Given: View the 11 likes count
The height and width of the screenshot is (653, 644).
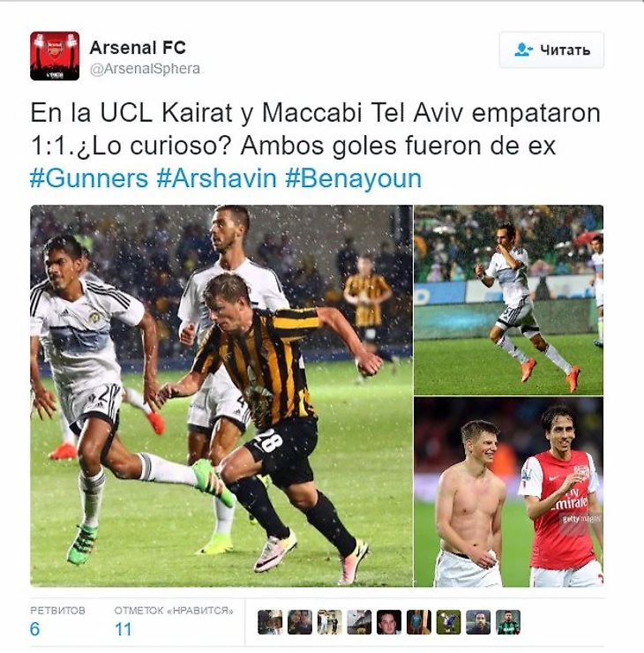Looking at the screenshot, I should pyautogui.click(x=124, y=629).
